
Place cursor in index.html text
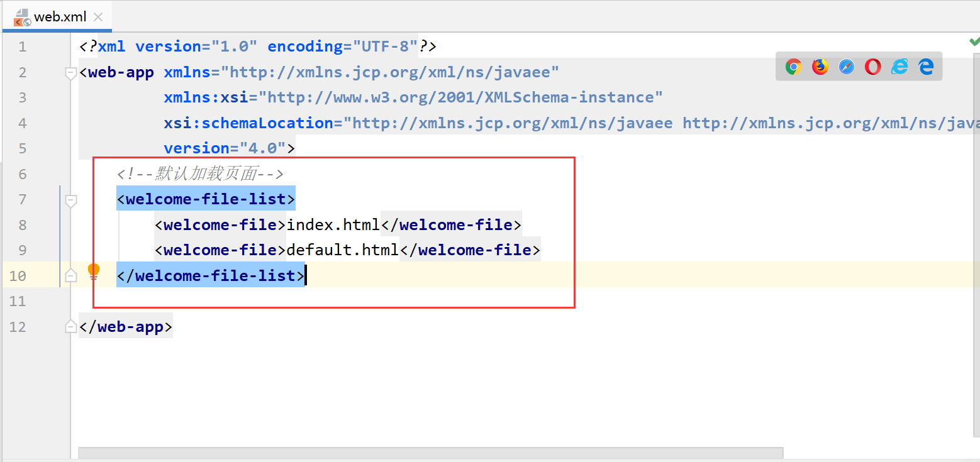click(x=333, y=224)
